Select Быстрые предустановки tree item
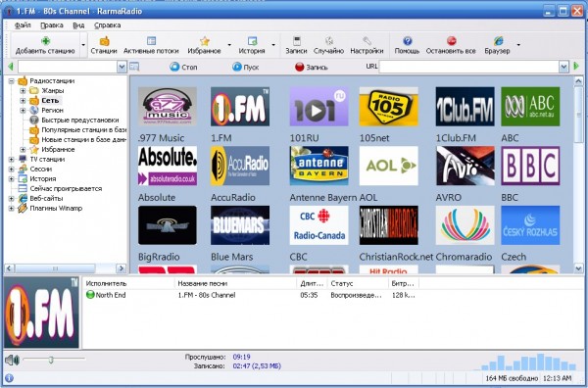The width and height of the screenshot is (588, 388). point(80,120)
